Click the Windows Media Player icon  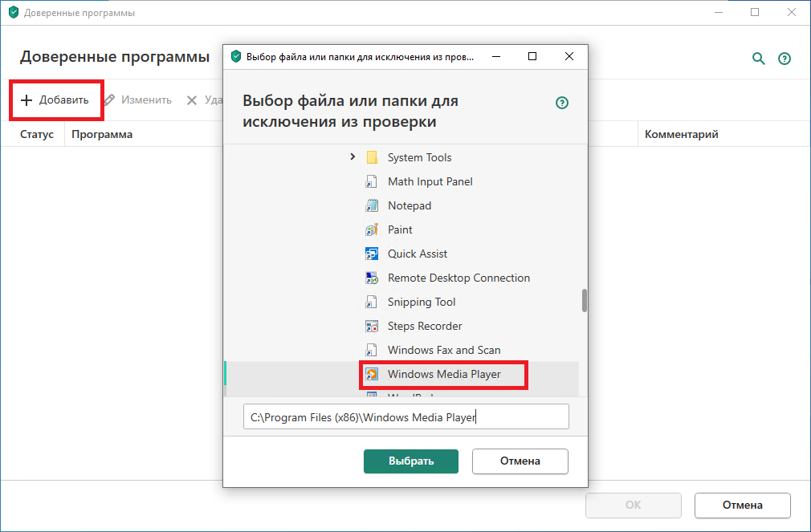pyautogui.click(x=372, y=374)
